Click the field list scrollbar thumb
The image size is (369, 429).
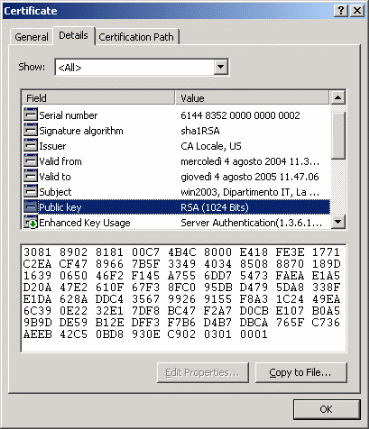(338, 135)
